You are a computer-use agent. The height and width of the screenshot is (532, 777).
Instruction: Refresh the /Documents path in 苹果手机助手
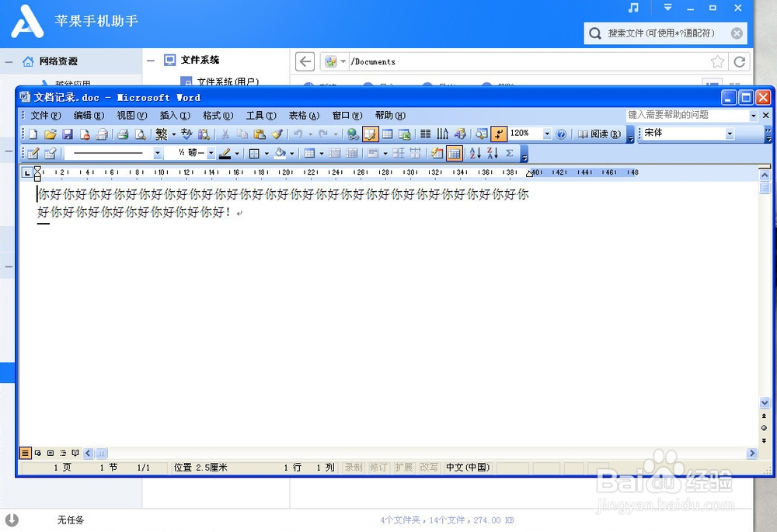(x=740, y=61)
